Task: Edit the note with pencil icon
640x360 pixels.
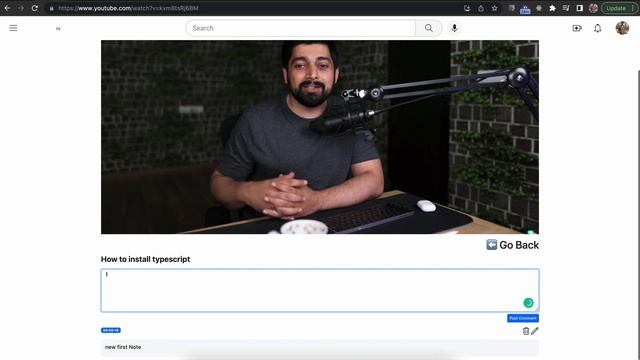Action: pos(535,331)
